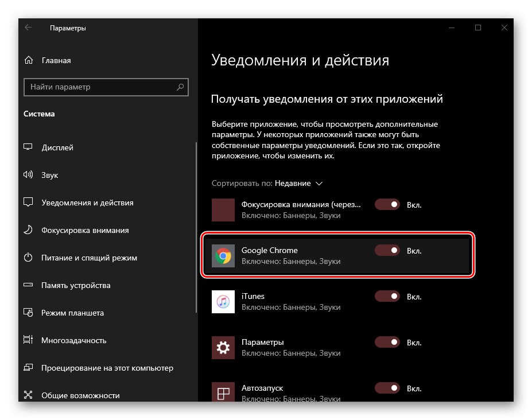
Task: Click the Settings gear app icon
Action: 223,347
